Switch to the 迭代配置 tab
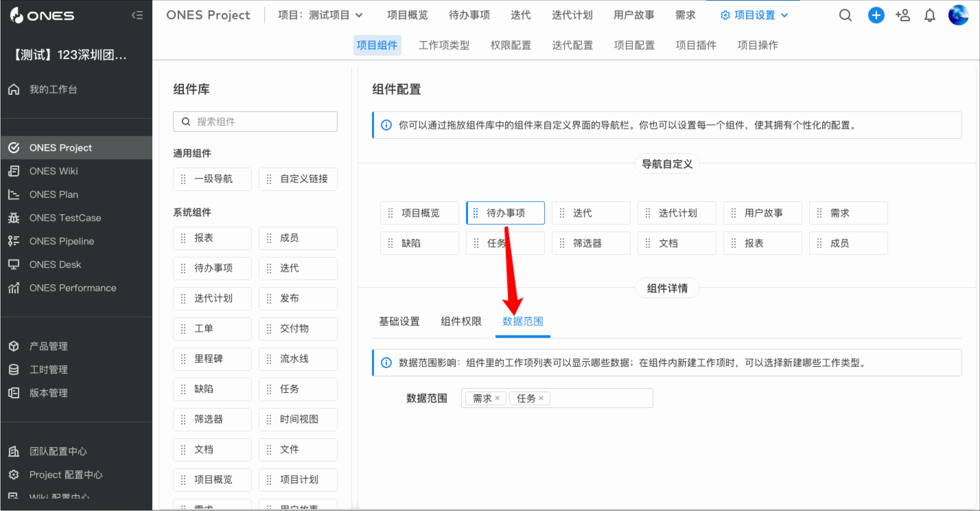980x511 pixels. 572,45
